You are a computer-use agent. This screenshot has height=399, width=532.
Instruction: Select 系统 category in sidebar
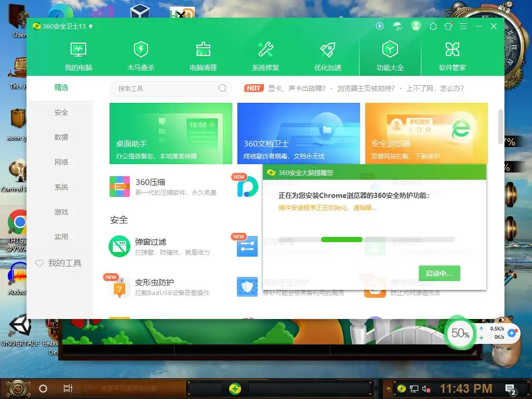[61, 187]
